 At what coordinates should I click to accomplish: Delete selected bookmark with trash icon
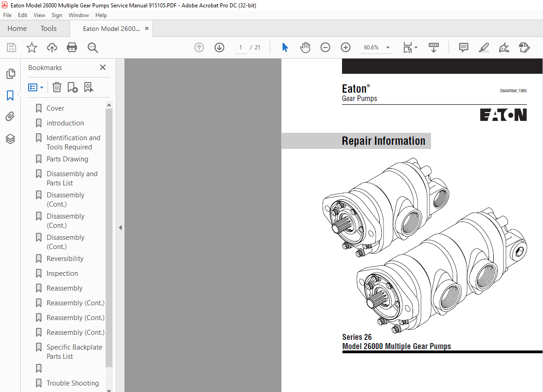(x=57, y=87)
